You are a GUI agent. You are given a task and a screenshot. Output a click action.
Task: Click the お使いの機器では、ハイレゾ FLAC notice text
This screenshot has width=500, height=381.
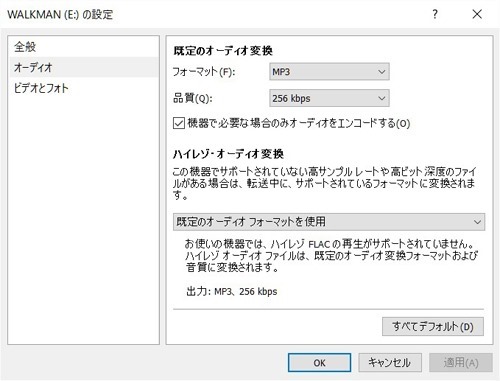[331, 256]
